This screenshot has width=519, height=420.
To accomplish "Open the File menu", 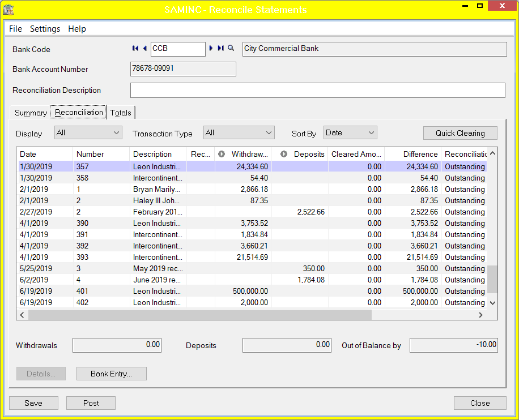I will point(15,29).
